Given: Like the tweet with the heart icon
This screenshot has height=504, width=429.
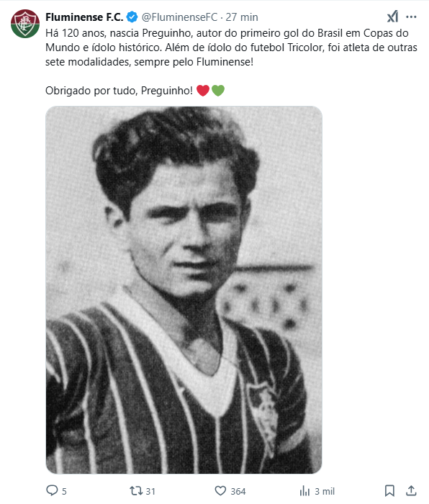Looking at the screenshot, I should [220, 491].
